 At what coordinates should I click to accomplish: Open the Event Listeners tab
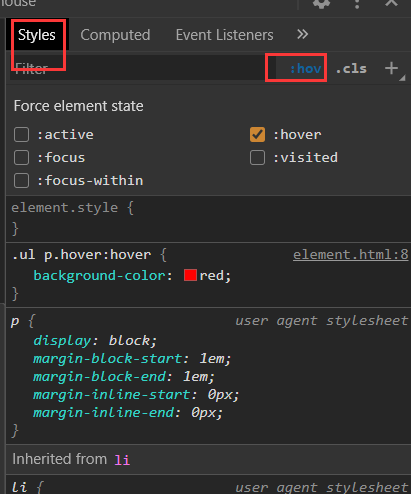tap(224, 35)
